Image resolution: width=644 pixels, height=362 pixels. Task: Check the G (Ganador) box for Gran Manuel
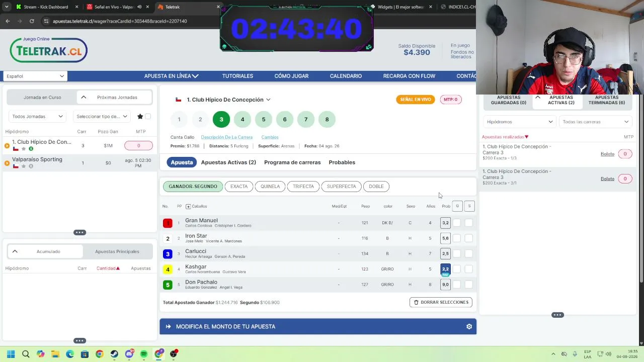tap(457, 223)
